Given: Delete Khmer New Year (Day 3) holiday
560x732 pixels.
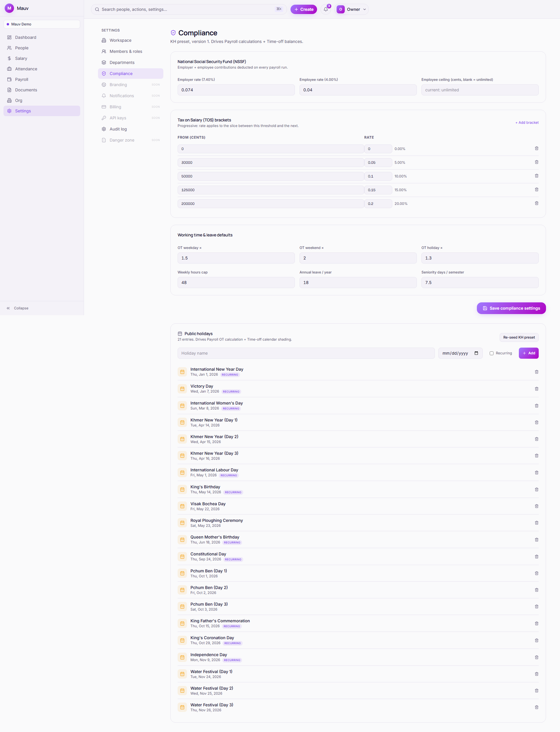Looking at the screenshot, I should (x=537, y=456).
